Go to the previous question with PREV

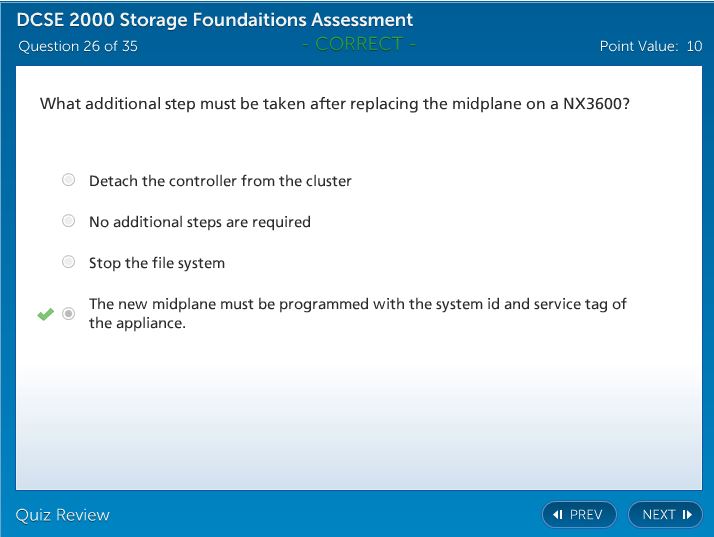[x=579, y=515]
